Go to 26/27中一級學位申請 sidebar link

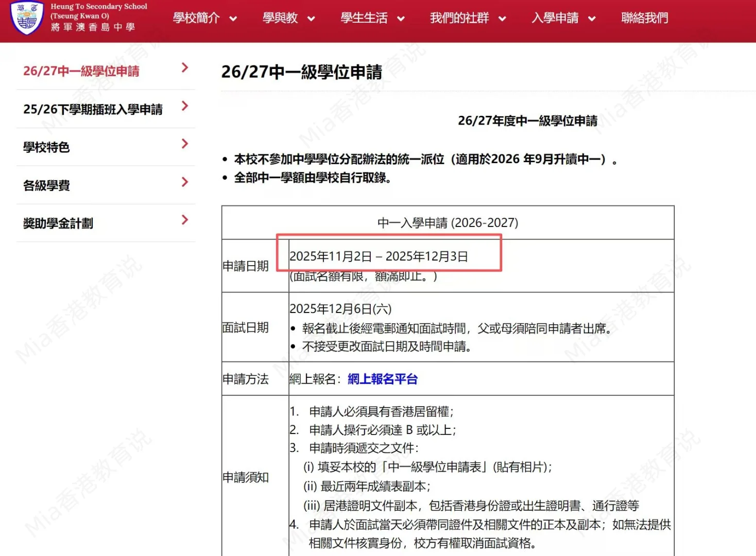pos(81,71)
